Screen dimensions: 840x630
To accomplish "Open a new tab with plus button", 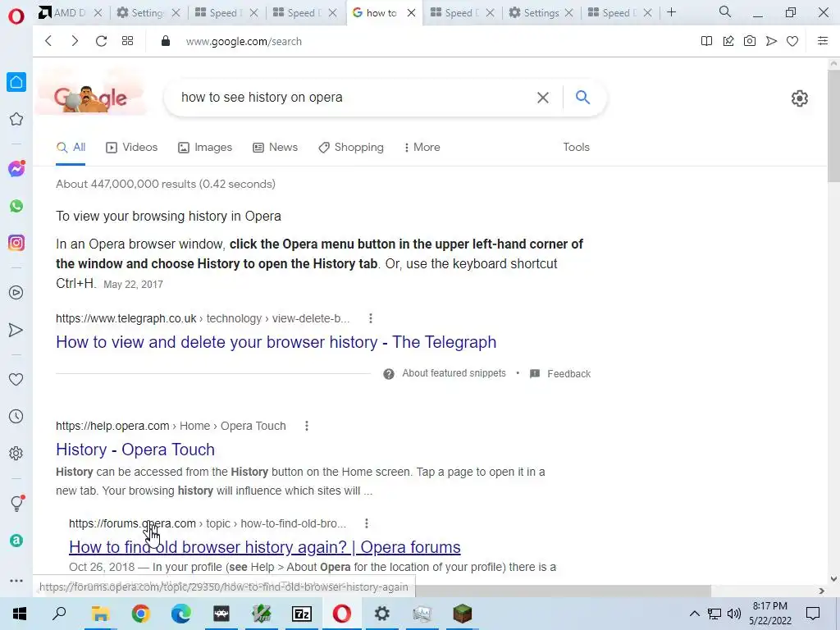I will 671,12.
